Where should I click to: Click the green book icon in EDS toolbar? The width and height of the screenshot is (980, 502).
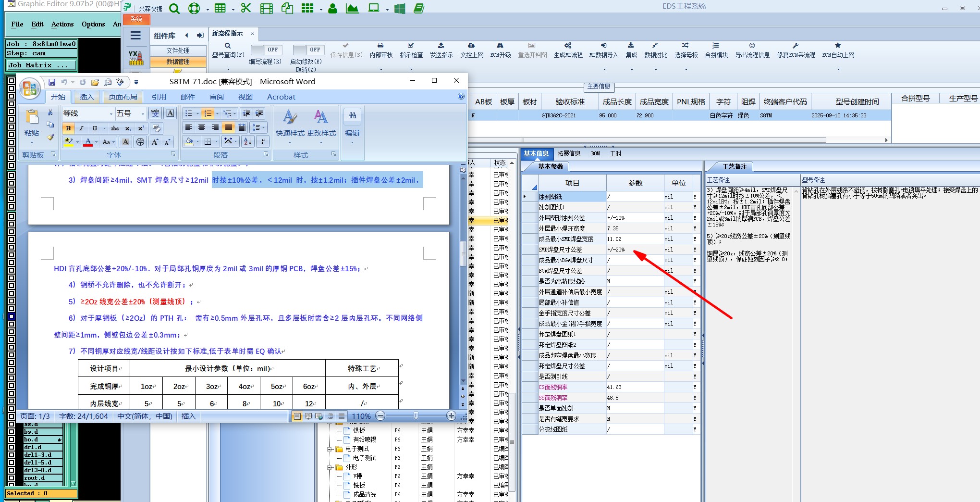pos(419,8)
